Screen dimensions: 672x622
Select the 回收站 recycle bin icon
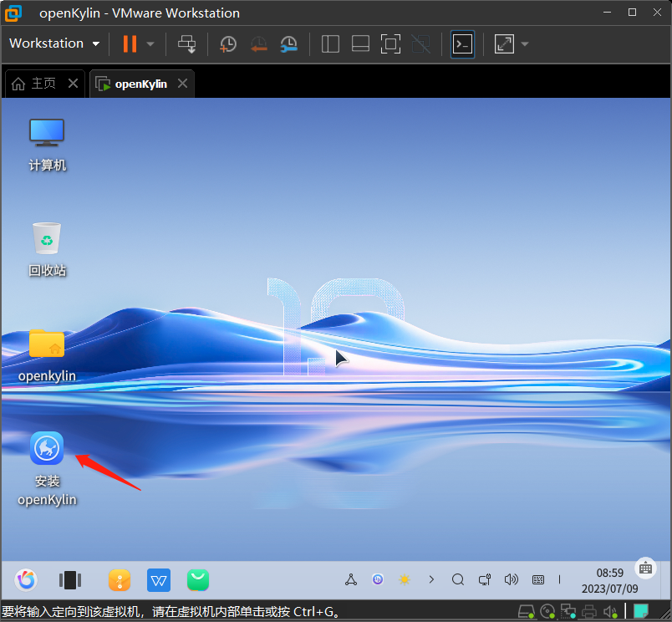tap(47, 249)
